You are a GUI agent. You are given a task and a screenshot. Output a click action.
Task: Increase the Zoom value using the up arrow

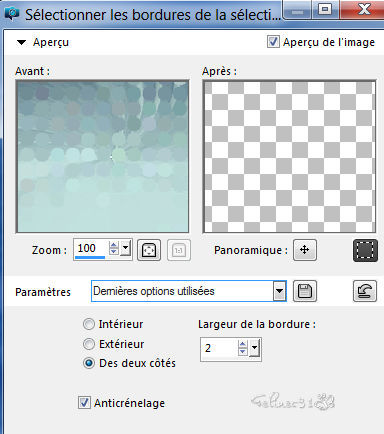point(113,245)
